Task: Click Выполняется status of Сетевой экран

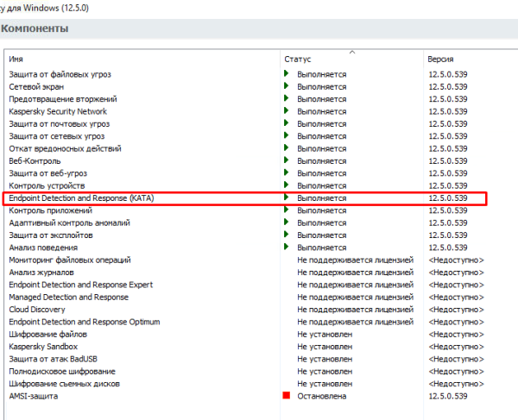Action: tap(322, 87)
